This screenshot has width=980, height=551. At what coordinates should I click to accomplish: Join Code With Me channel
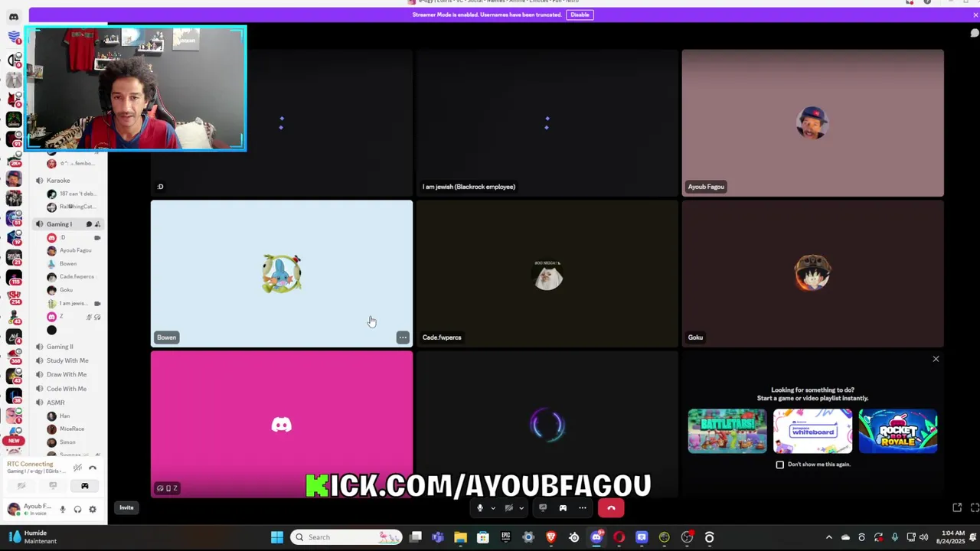67,389
